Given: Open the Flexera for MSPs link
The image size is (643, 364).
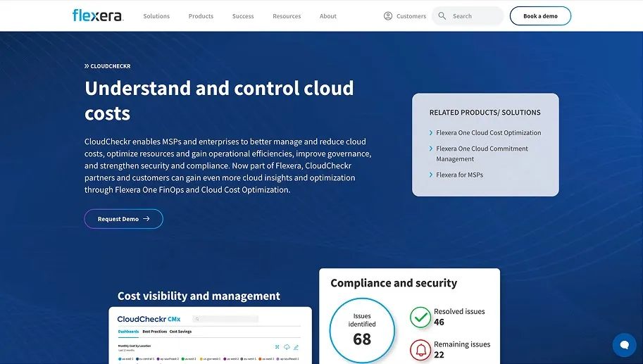Looking at the screenshot, I should pos(459,175).
